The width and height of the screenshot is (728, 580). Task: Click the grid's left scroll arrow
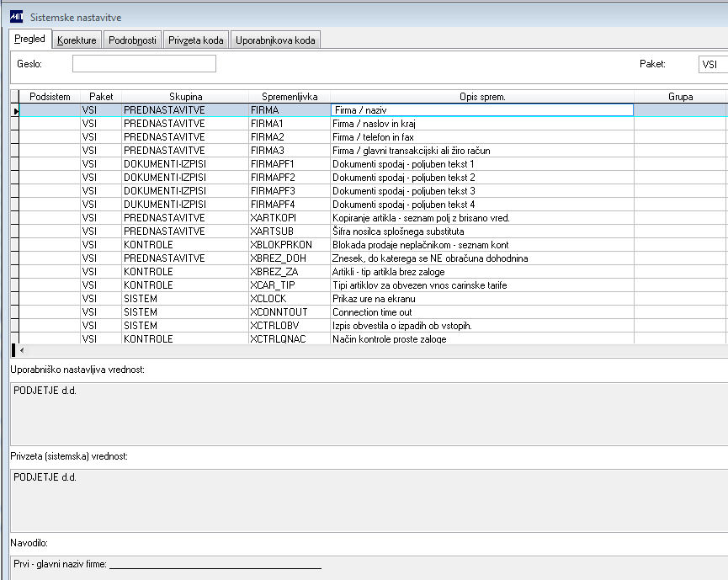tap(22, 350)
